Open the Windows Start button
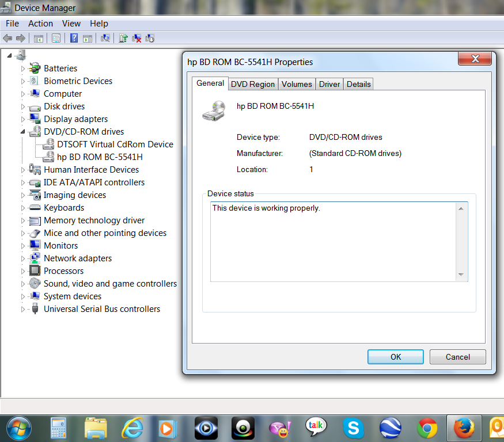Image resolution: width=504 pixels, height=442 pixels. point(19,428)
